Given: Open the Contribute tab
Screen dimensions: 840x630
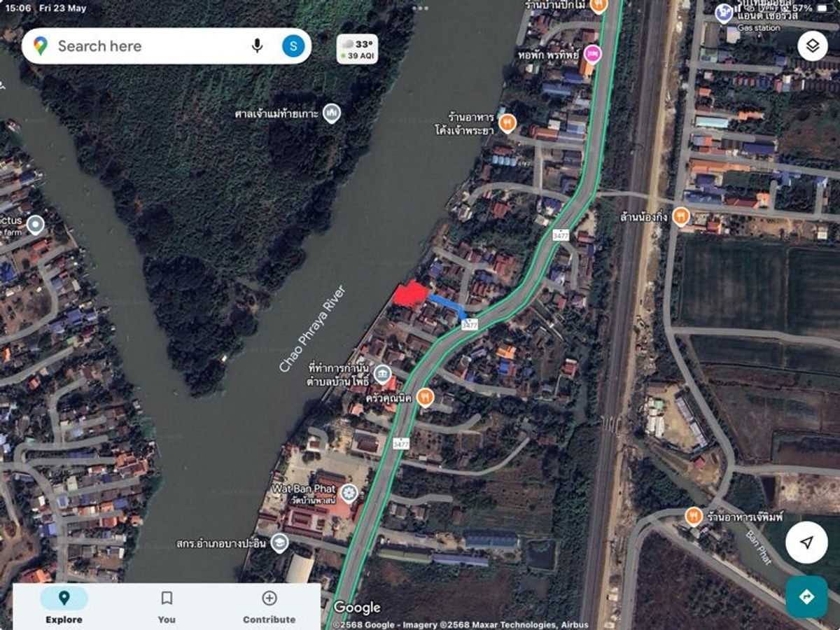Looking at the screenshot, I should 269,606.
